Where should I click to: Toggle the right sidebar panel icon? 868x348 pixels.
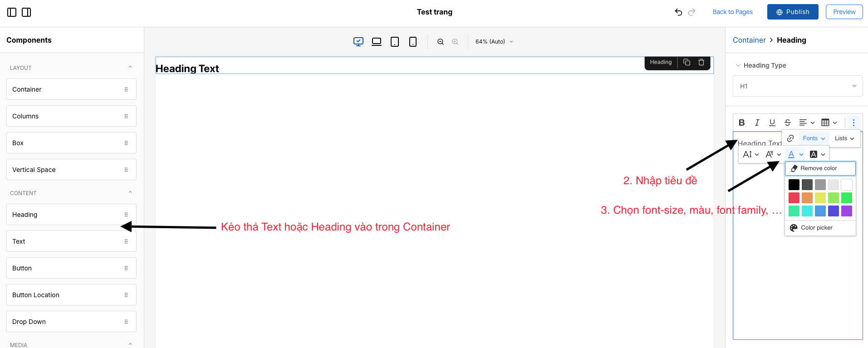point(26,12)
